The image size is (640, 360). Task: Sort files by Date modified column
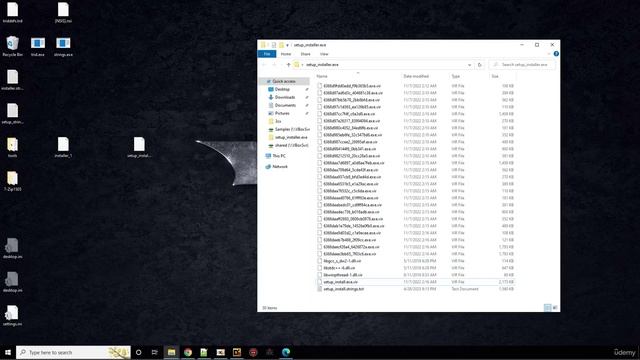[416, 76]
